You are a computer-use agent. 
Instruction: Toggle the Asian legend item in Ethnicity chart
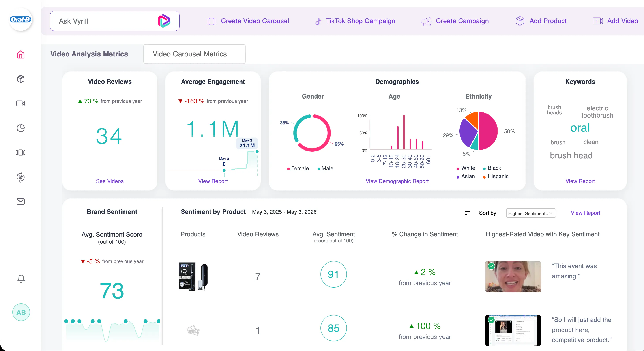(466, 177)
